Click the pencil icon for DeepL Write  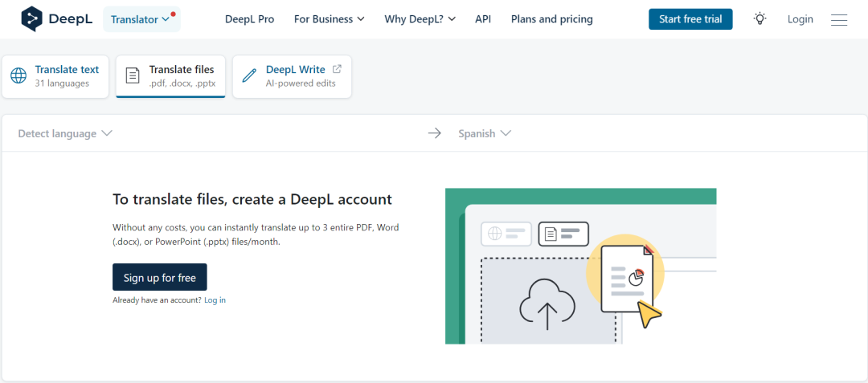(x=249, y=76)
